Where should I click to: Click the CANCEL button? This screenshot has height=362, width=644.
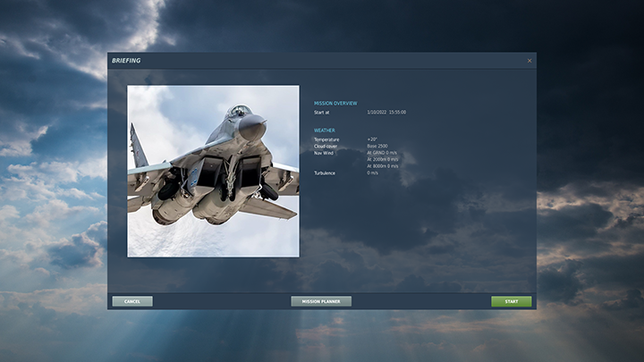132,301
